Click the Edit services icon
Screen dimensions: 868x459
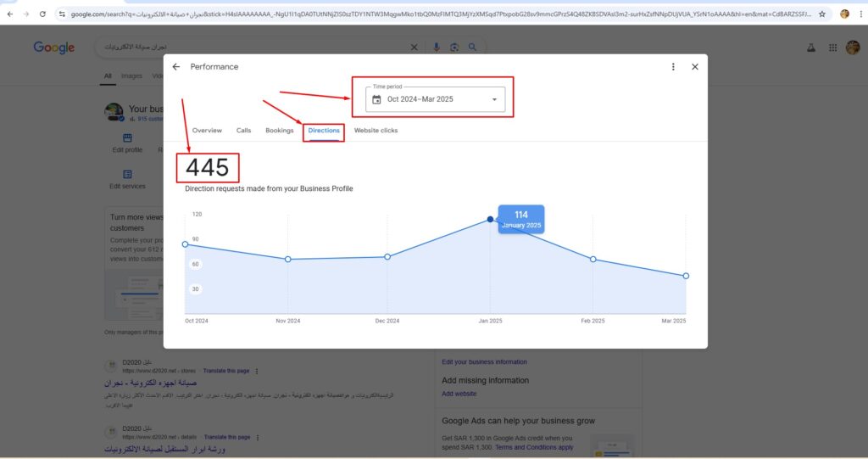[127, 174]
